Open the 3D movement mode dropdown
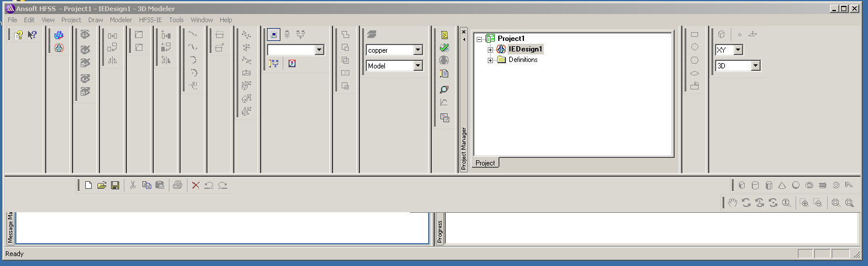The image size is (868, 266). pos(756,66)
